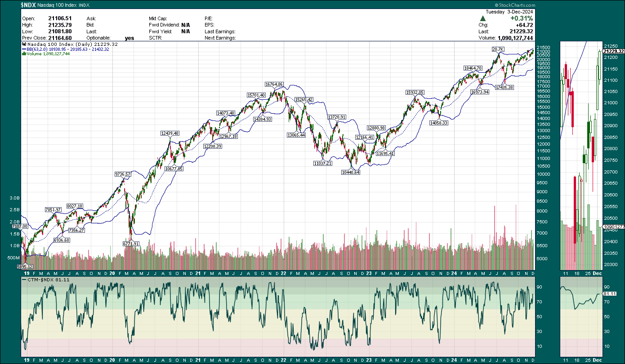Click the price label '7356.27'
The image size is (625, 364).
[x=76, y=230]
